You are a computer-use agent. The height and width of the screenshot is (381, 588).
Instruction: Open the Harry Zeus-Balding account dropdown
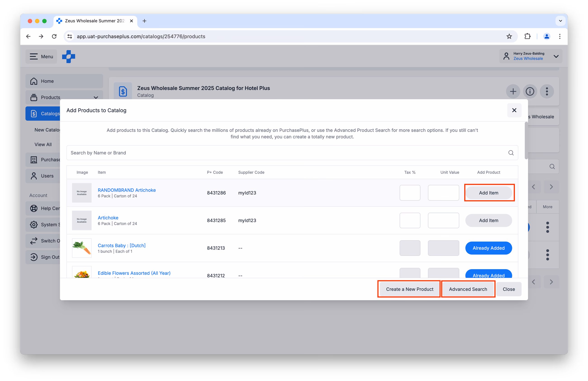click(530, 56)
